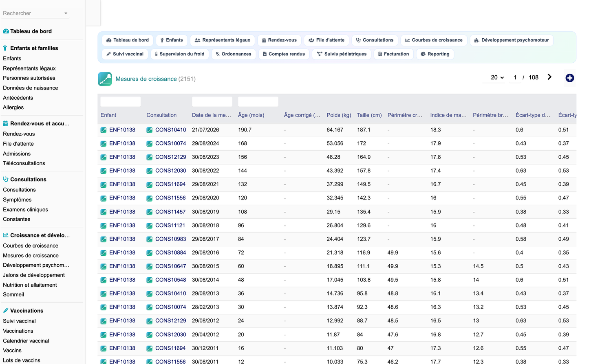Click the Croissance et développement chart icon
This screenshot has width=589, height=364.
point(5,235)
